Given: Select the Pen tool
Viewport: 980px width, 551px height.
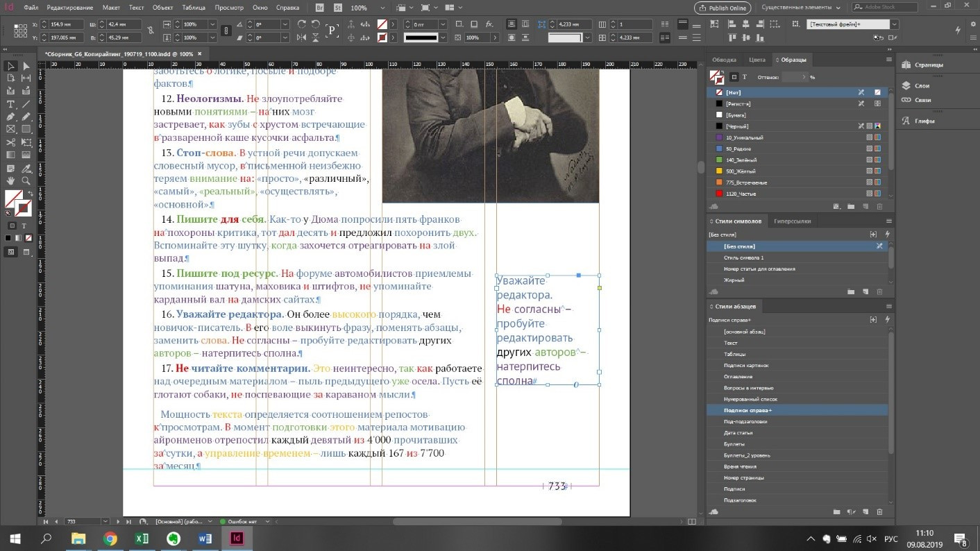Looking at the screenshot, I should tap(10, 117).
